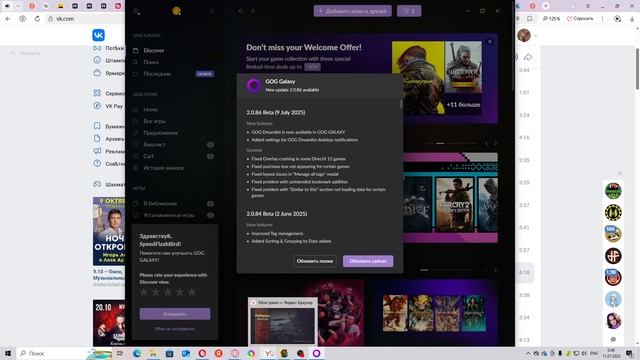Rate Discover view with the third star
The image size is (640, 360).
(x=167, y=292)
